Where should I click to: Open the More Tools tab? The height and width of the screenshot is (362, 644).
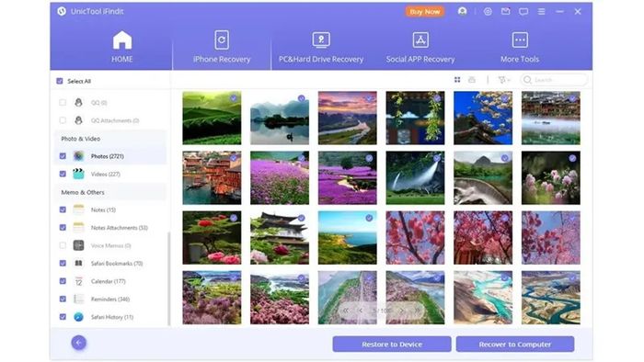pos(520,47)
